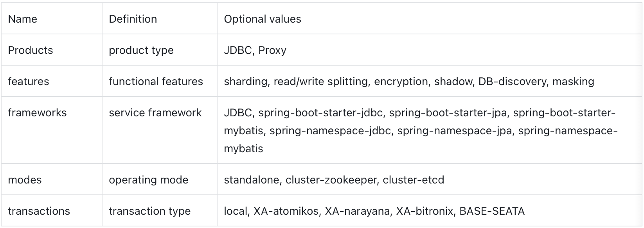Click the product type definition cell

click(160, 50)
